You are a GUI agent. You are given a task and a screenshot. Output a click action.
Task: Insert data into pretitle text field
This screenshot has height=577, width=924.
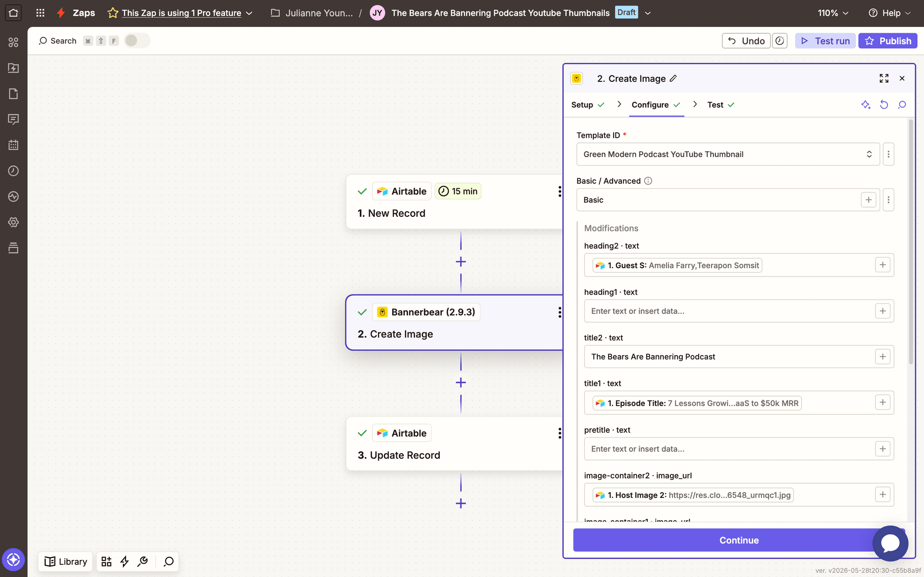[882, 449]
